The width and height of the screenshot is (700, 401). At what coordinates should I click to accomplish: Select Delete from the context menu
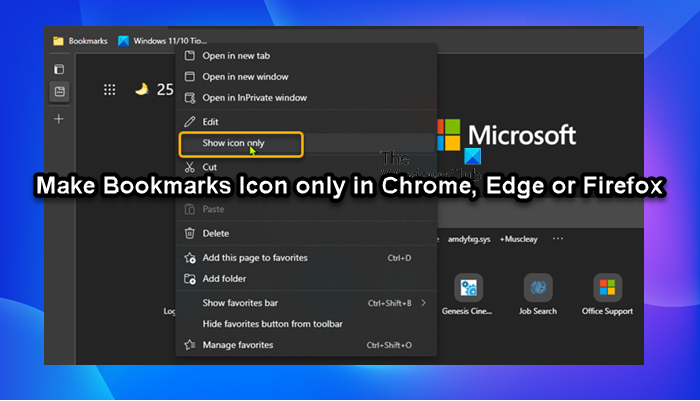306,234
